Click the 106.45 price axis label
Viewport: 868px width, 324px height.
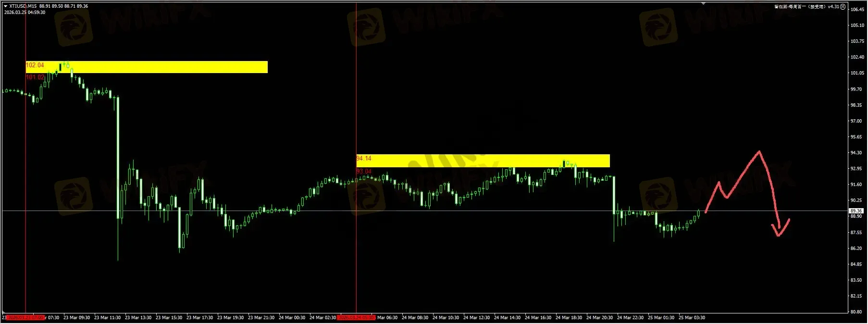(857, 10)
